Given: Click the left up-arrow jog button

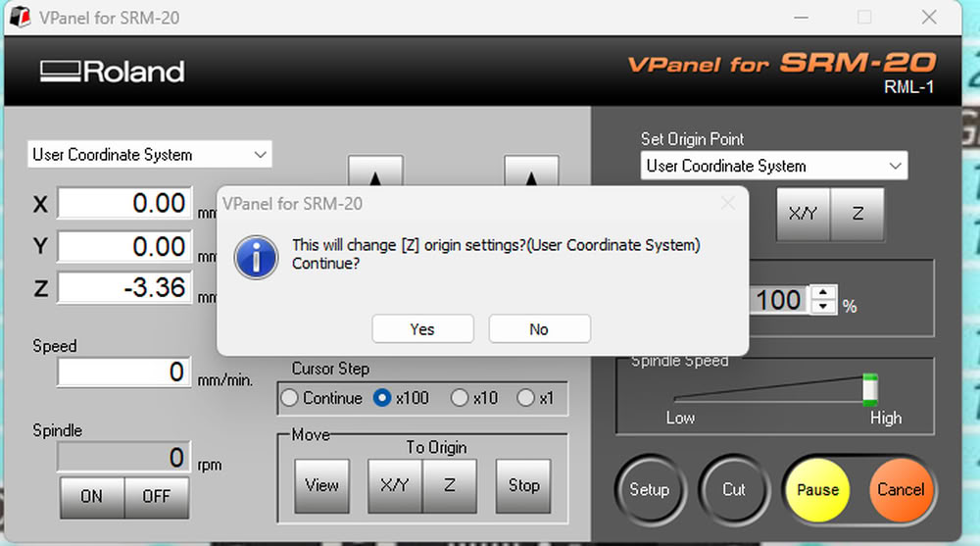Looking at the screenshot, I should pyautogui.click(x=375, y=172).
